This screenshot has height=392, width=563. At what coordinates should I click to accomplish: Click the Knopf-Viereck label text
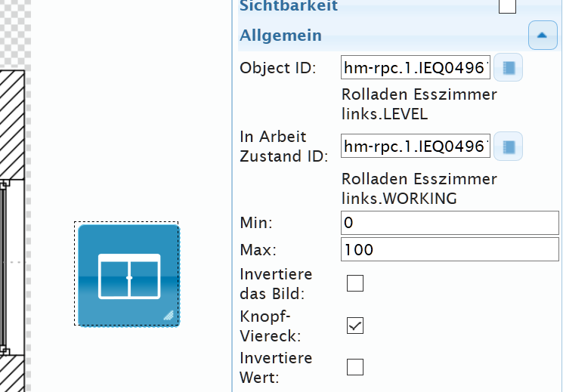[264, 326]
